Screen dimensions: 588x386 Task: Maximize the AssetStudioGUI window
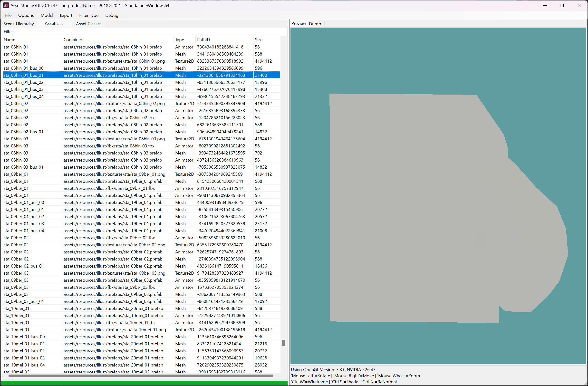click(x=562, y=5)
